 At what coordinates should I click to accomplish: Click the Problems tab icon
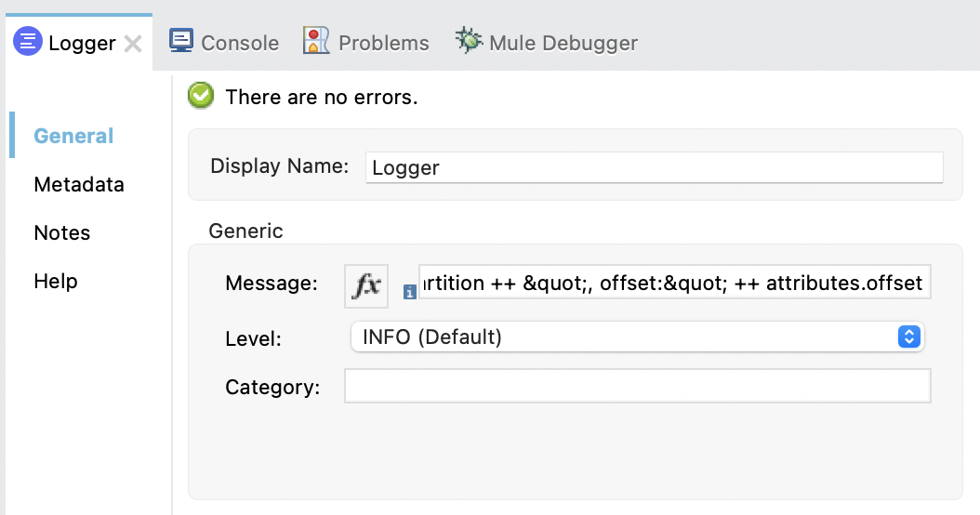pos(317,41)
